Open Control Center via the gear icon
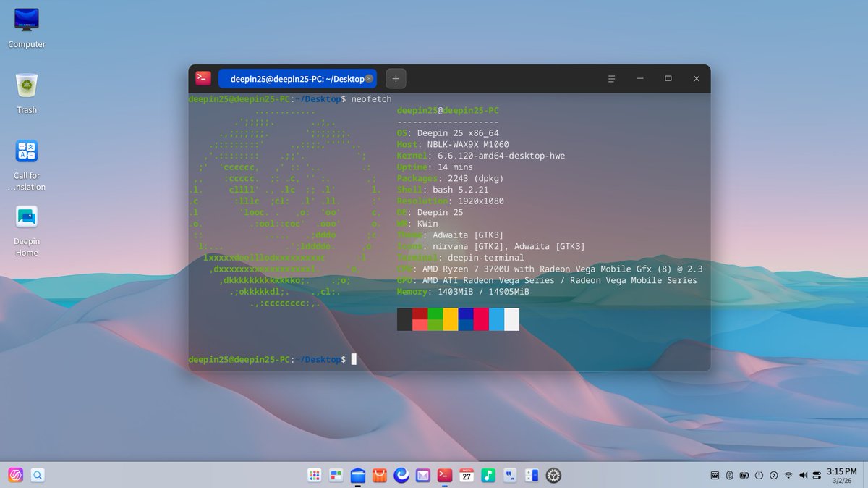The height and width of the screenshot is (488, 868). pos(553,475)
